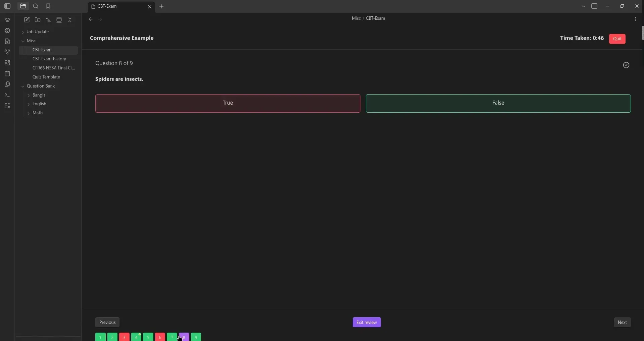The image size is (644, 341).
Task: Click the copy documents templates ribbon icon
Action: pyautogui.click(x=7, y=84)
